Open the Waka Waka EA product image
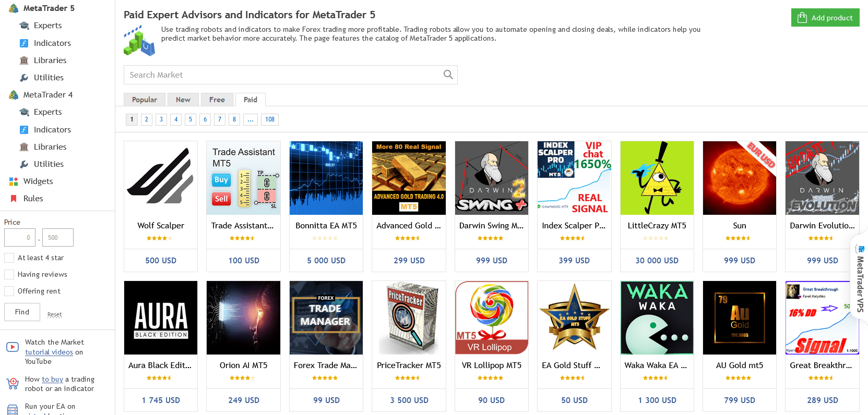 (657, 318)
